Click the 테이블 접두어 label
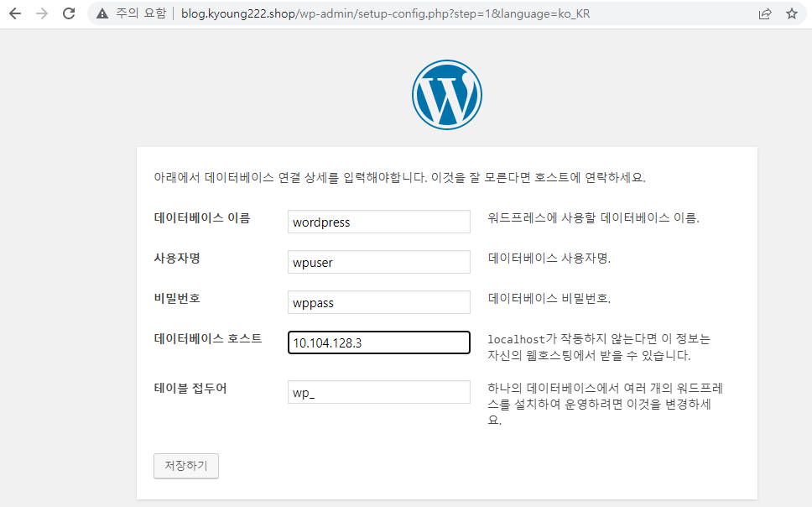 pos(190,389)
